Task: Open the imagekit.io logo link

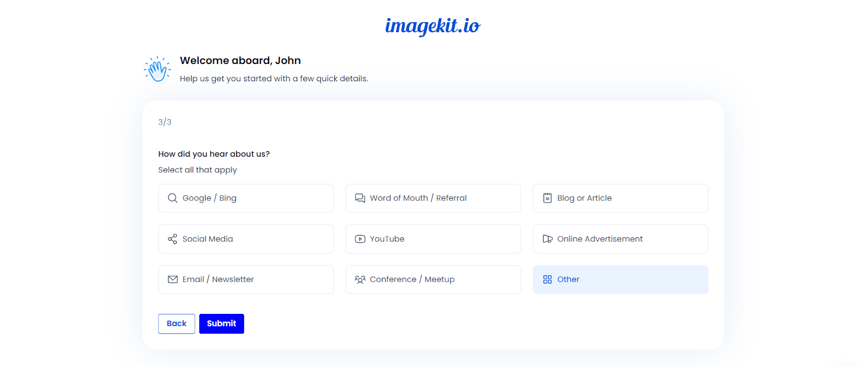Action: click(x=432, y=25)
